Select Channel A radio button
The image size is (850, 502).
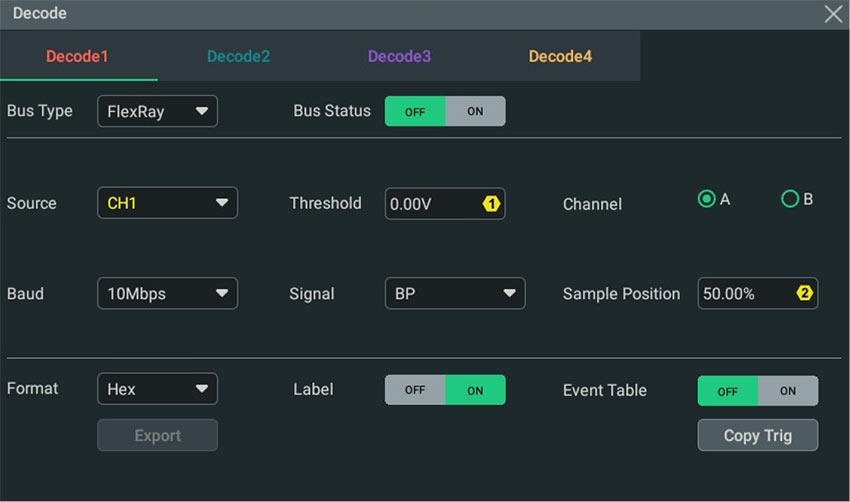pos(706,199)
